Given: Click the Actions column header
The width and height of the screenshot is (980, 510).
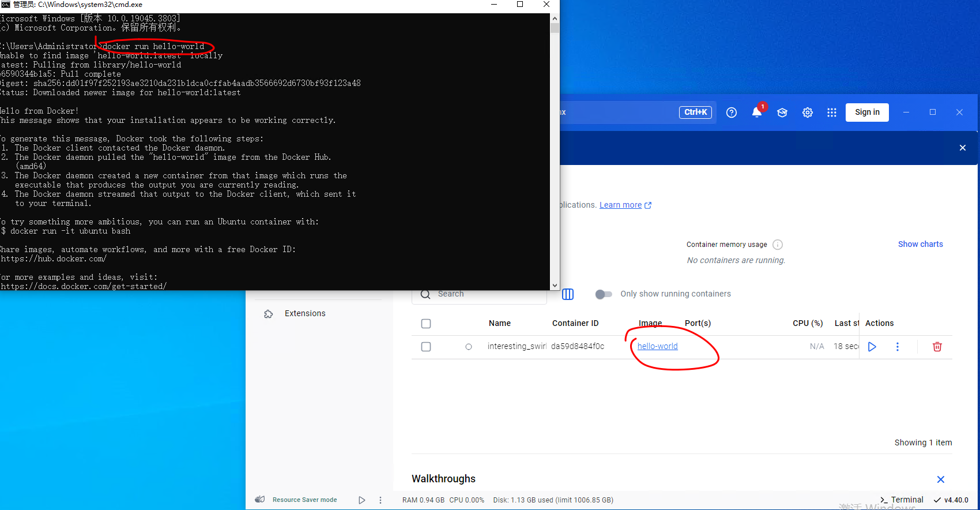Looking at the screenshot, I should tap(880, 323).
